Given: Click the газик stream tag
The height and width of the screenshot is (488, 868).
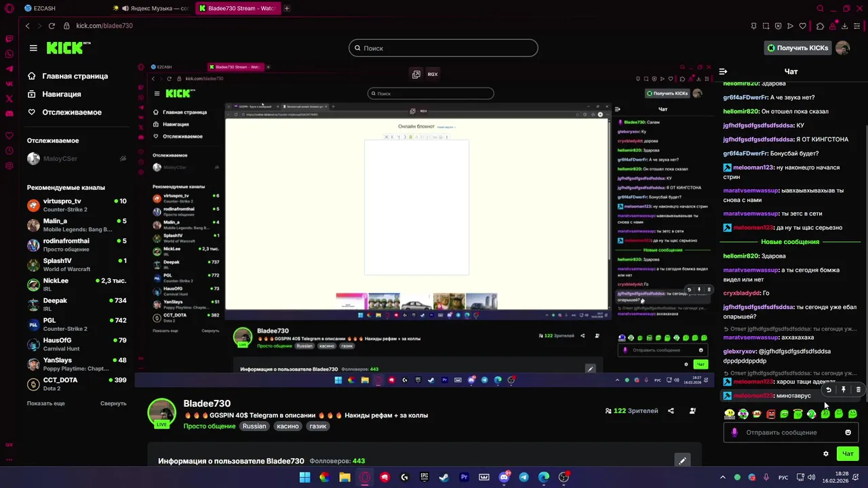Looking at the screenshot, I should [317, 426].
